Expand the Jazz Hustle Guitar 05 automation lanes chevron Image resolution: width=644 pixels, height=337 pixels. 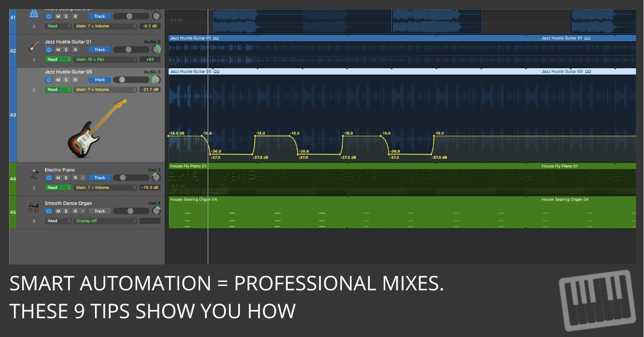[34, 90]
